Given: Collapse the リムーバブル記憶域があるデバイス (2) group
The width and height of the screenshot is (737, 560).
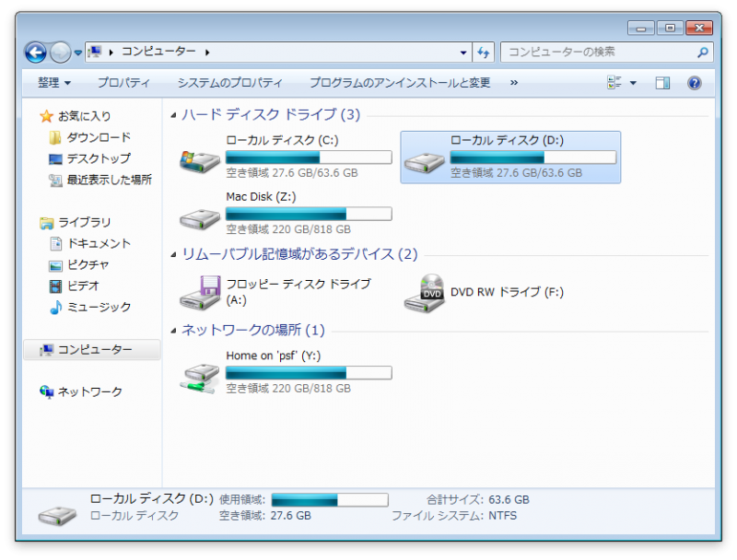Looking at the screenshot, I should (173, 255).
